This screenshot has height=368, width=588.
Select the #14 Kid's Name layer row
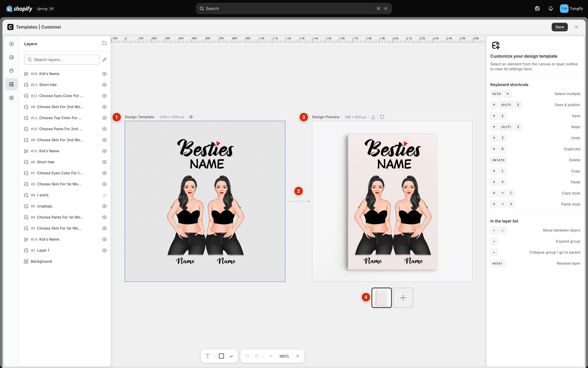65,239
